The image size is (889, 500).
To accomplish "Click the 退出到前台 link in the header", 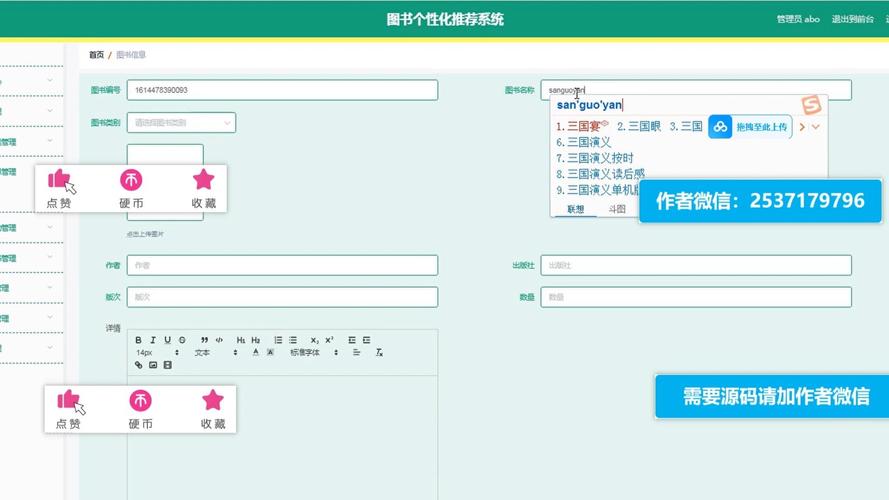I will click(853, 19).
